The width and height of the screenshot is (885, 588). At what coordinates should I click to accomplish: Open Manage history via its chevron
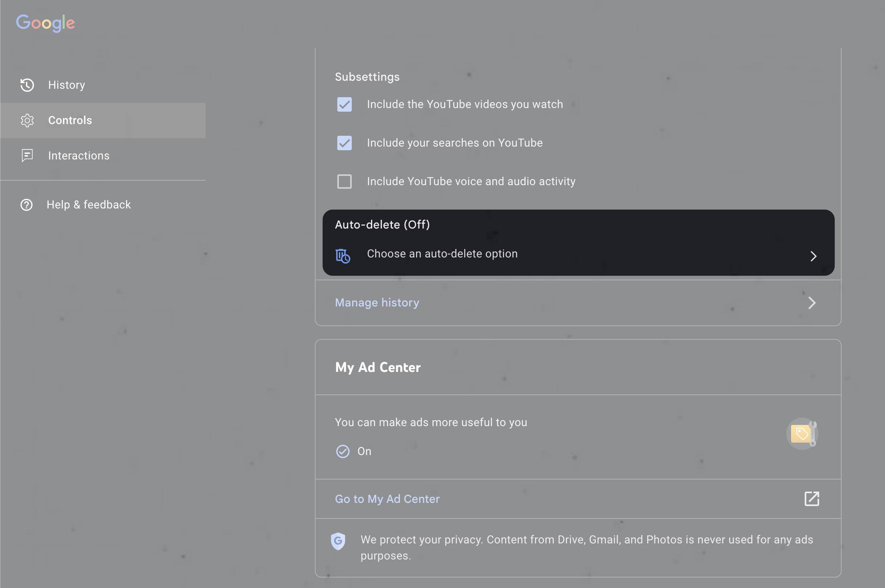pos(812,303)
